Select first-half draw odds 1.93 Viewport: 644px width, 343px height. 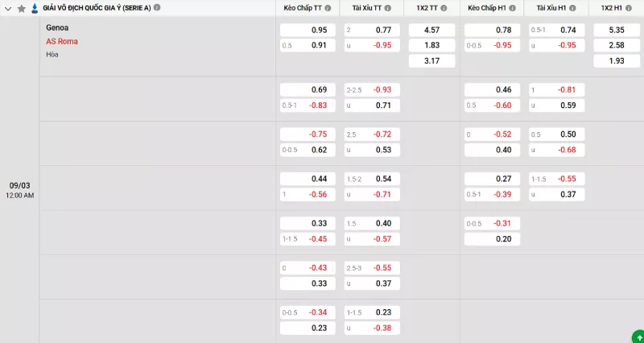click(x=616, y=60)
